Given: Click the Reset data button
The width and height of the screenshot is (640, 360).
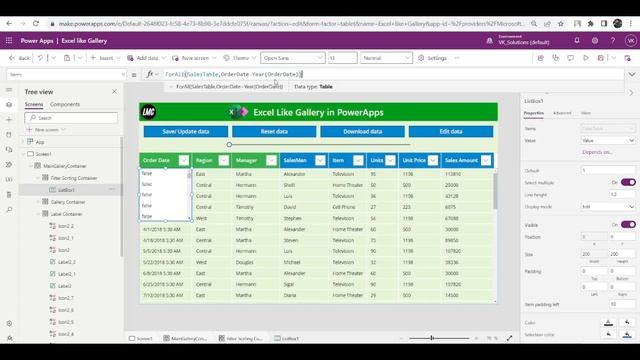Looking at the screenshot, I should pyautogui.click(x=274, y=131).
